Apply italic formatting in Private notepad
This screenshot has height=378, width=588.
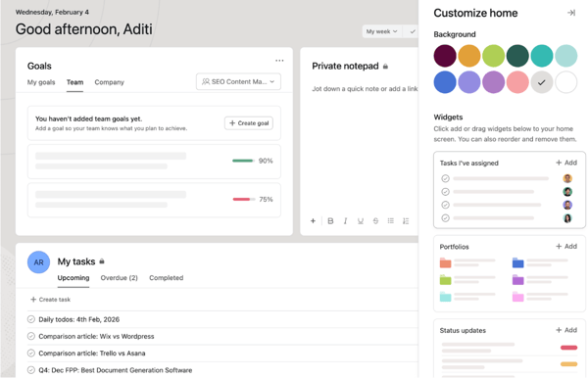(x=345, y=221)
